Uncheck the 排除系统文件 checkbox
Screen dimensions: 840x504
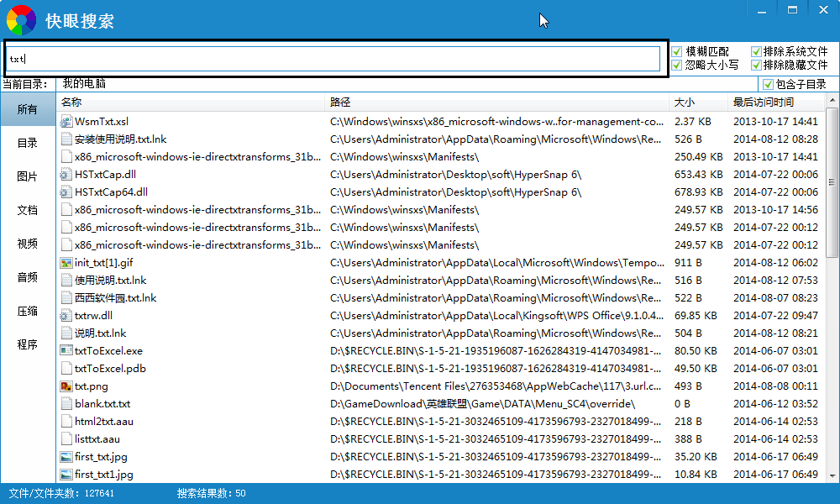756,52
